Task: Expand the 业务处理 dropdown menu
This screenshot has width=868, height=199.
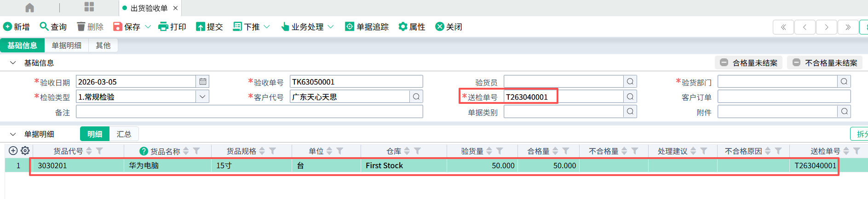Action: pos(331,27)
